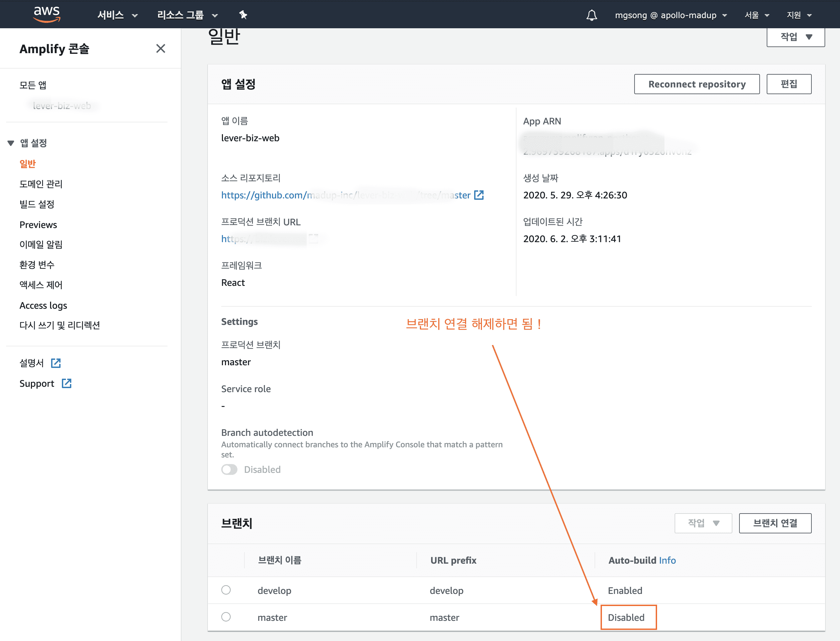Click external link icon next to 설명서
The image size is (840, 641).
point(56,363)
